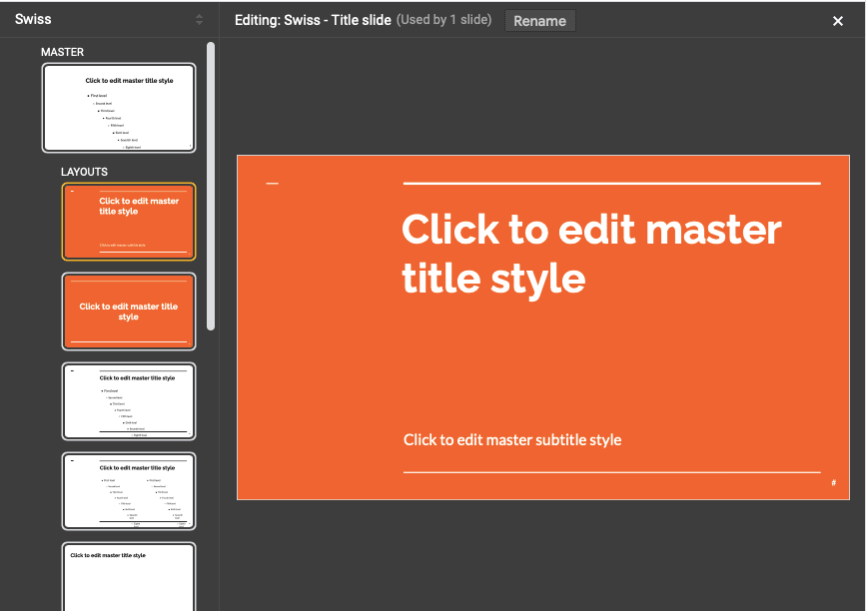Screen dimensions: 868x611
Task: Open the Swiss theme selector arrows
Action: coord(200,20)
